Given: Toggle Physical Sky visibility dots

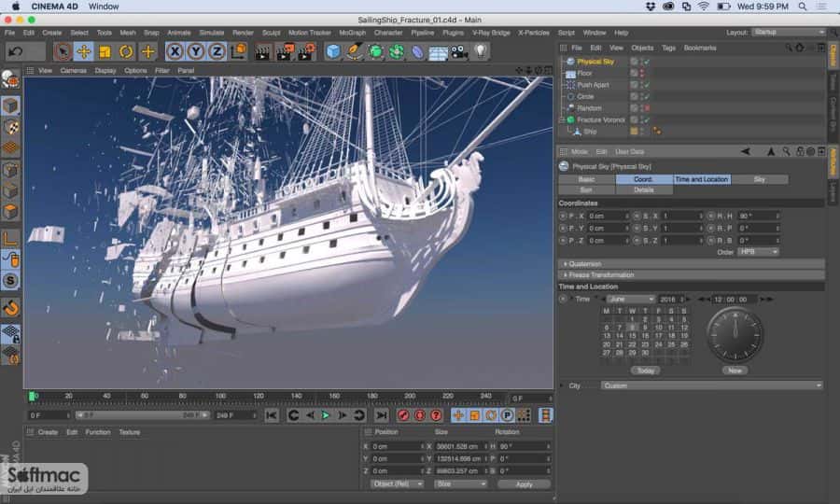Looking at the screenshot, I should [x=641, y=62].
